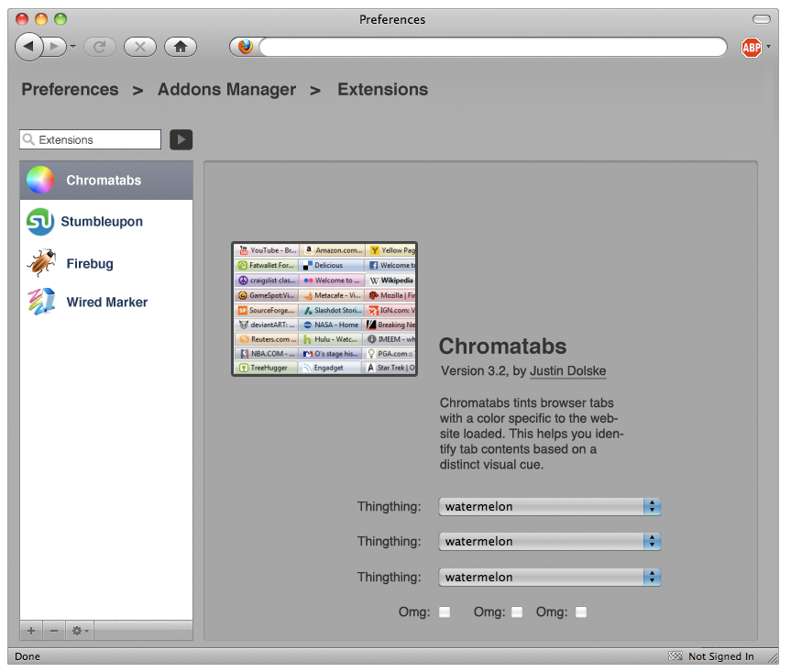Viewport: 791px width, 672px height.
Task: Click the toolbar toggle pill button
Action: 762,19
